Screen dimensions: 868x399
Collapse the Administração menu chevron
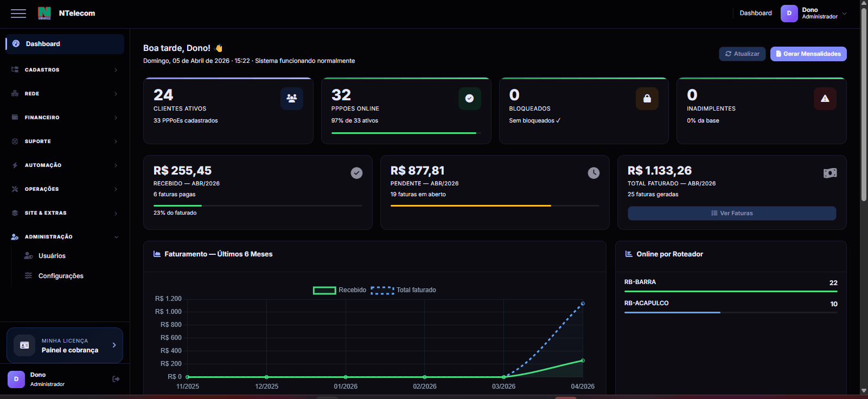(x=116, y=237)
